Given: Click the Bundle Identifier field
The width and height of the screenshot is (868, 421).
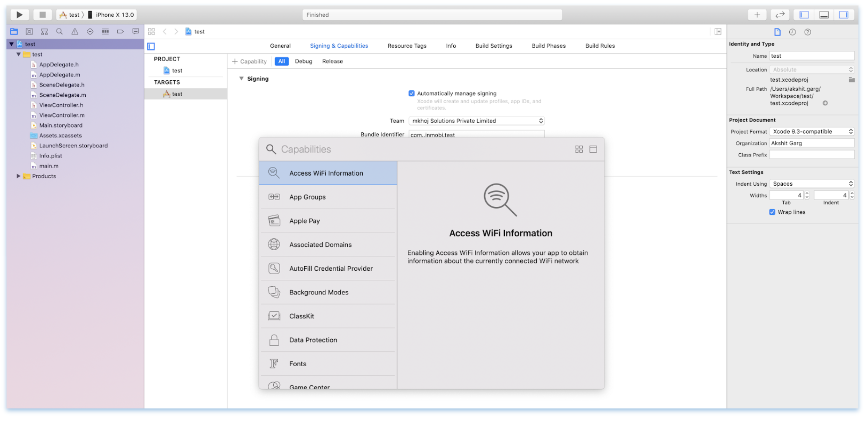Looking at the screenshot, I should (x=477, y=134).
